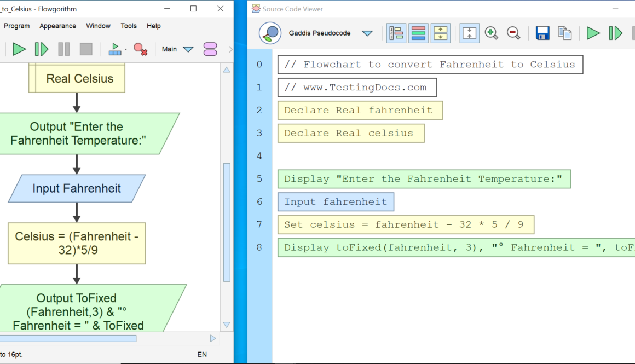The height and width of the screenshot is (364, 635).
Task: Toggle line numbers display in code viewer
Action: [396, 33]
